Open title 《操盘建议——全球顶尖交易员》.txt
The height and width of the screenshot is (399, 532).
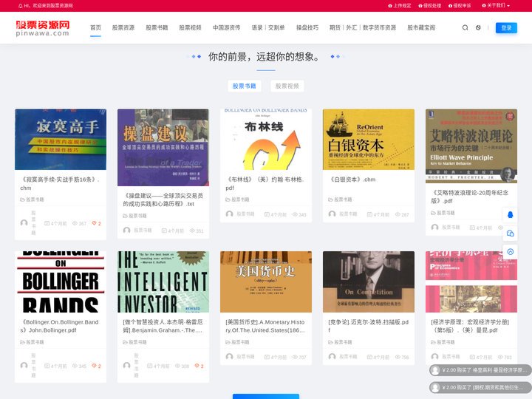tap(163, 199)
